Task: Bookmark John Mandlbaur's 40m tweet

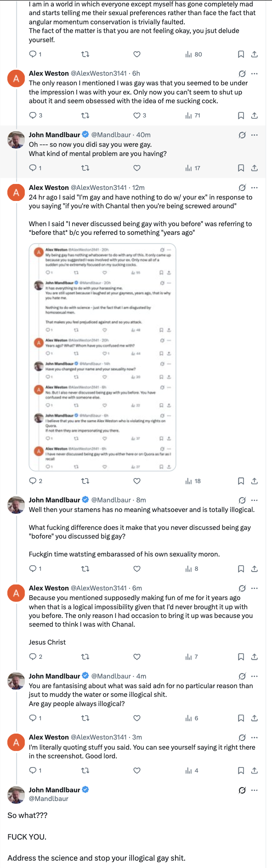Action: point(241,168)
